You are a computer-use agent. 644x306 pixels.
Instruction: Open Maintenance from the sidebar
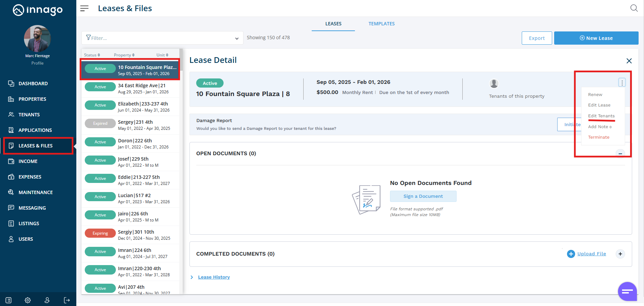coord(35,192)
